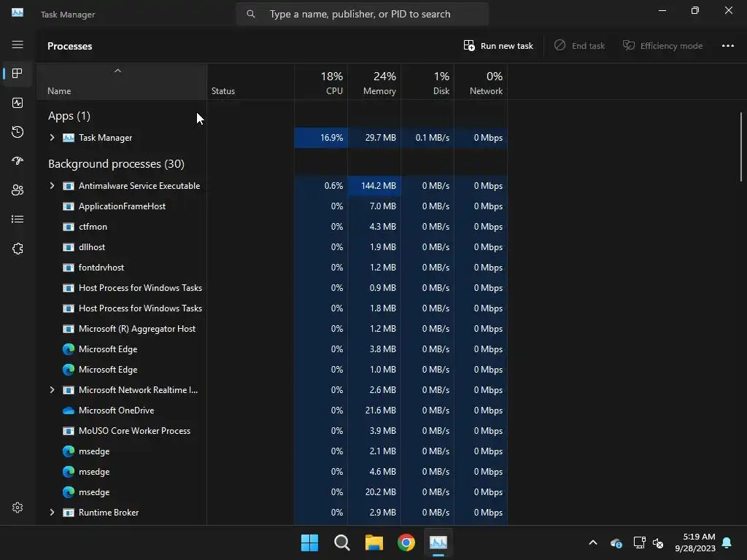This screenshot has height=560, width=747.
Task: Open the Windows Start menu
Action: click(309, 542)
